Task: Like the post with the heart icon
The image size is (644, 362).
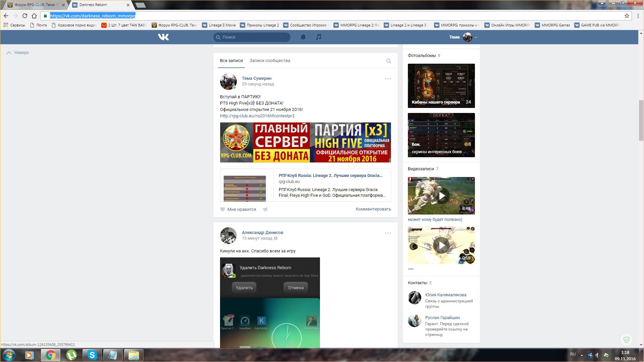Action: [x=222, y=209]
